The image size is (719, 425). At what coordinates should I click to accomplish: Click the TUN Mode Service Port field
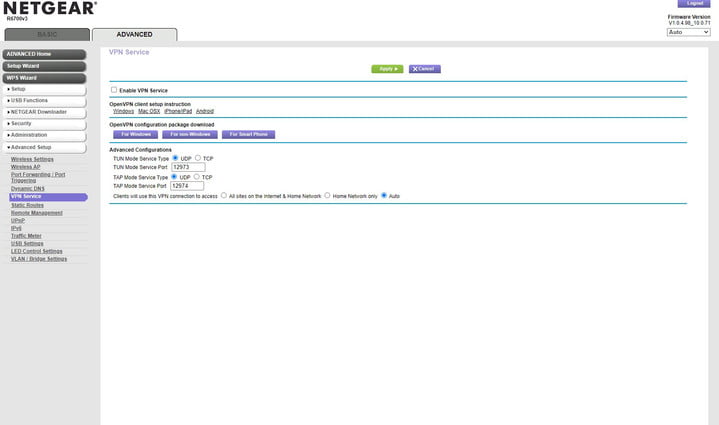pos(187,167)
